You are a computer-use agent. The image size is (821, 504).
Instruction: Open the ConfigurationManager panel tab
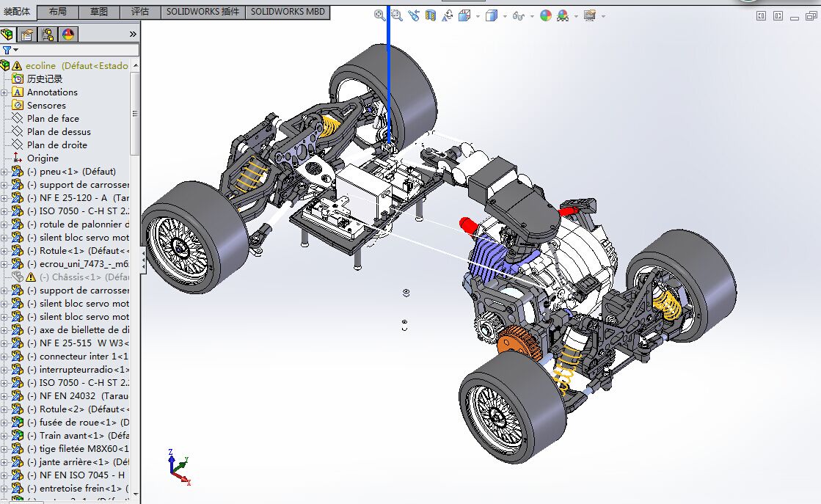(x=48, y=34)
